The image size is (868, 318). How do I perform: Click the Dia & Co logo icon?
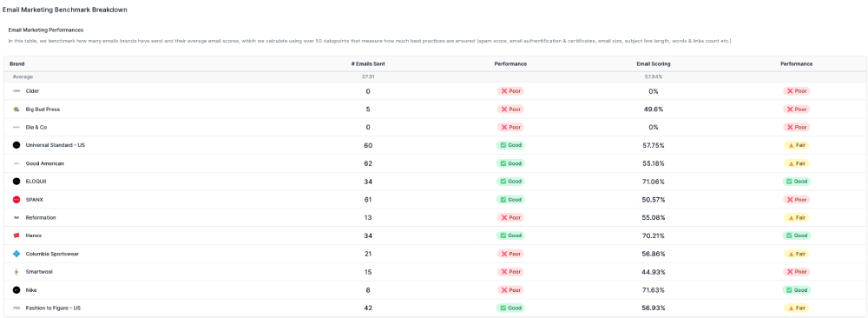(x=16, y=128)
